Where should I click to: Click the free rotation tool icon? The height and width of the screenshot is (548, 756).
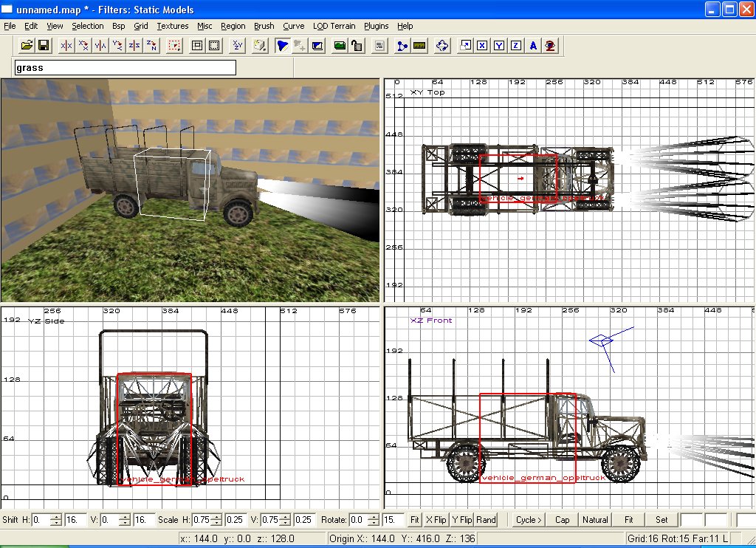click(442, 46)
